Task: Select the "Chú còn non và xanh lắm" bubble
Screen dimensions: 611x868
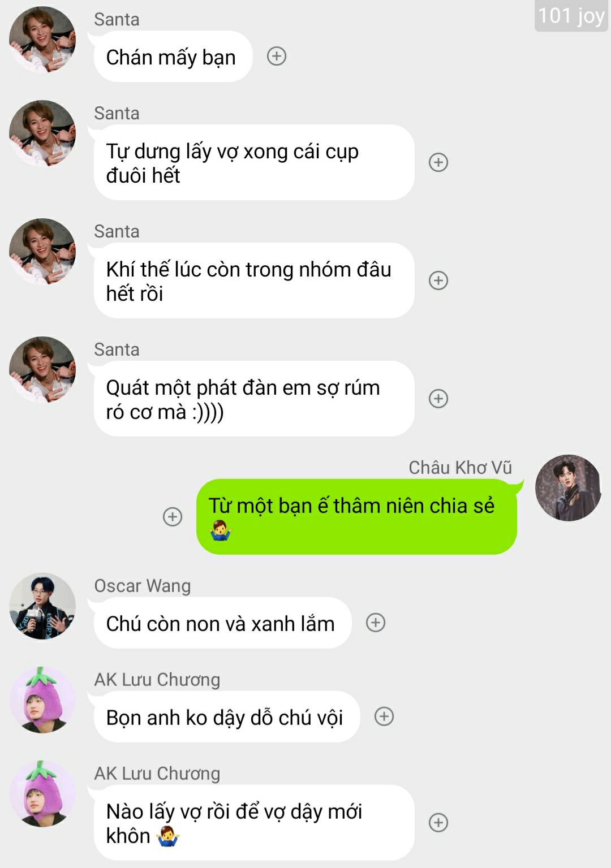Action: (x=223, y=623)
